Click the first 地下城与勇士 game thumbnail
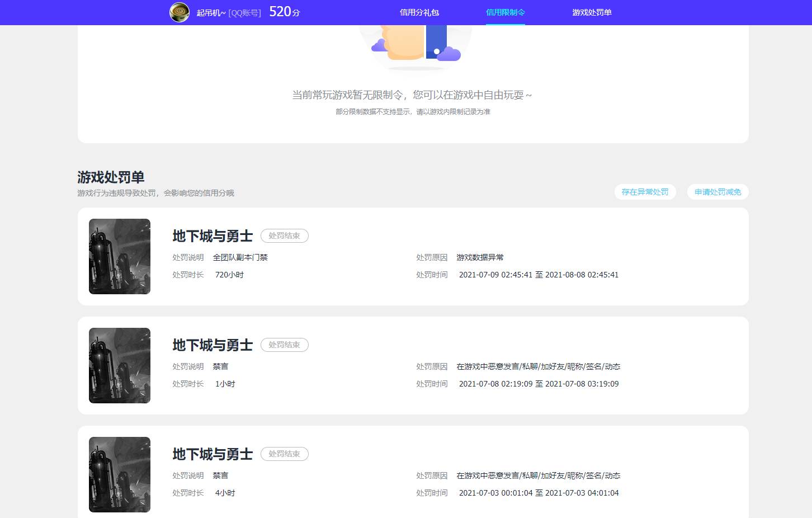812x518 pixels. pos(119,256)
